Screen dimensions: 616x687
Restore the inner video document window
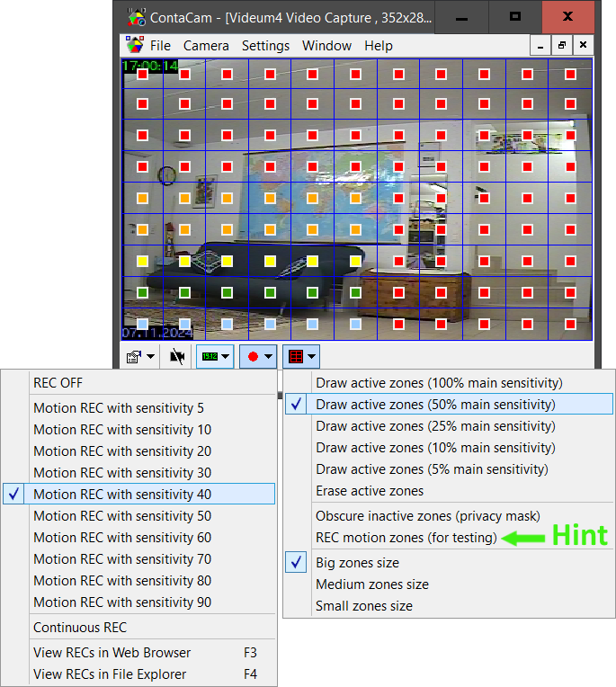point(562,45)
